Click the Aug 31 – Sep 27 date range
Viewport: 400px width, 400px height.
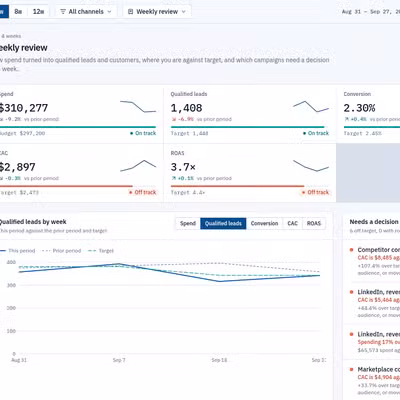[x=371, y=12]
